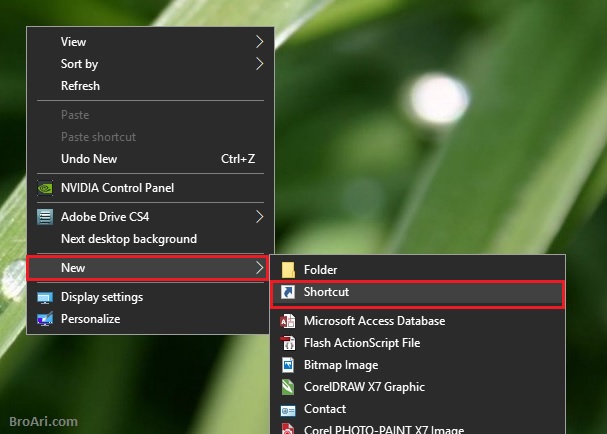Create a new Microsoft Access Database
The width and height of the screenshot is (607, 434).
tap(418, 321)
